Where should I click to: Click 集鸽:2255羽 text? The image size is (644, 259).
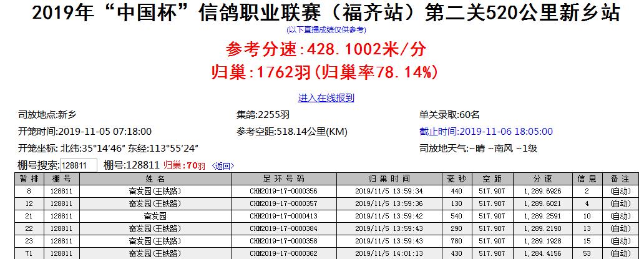(x=263, y=115)
